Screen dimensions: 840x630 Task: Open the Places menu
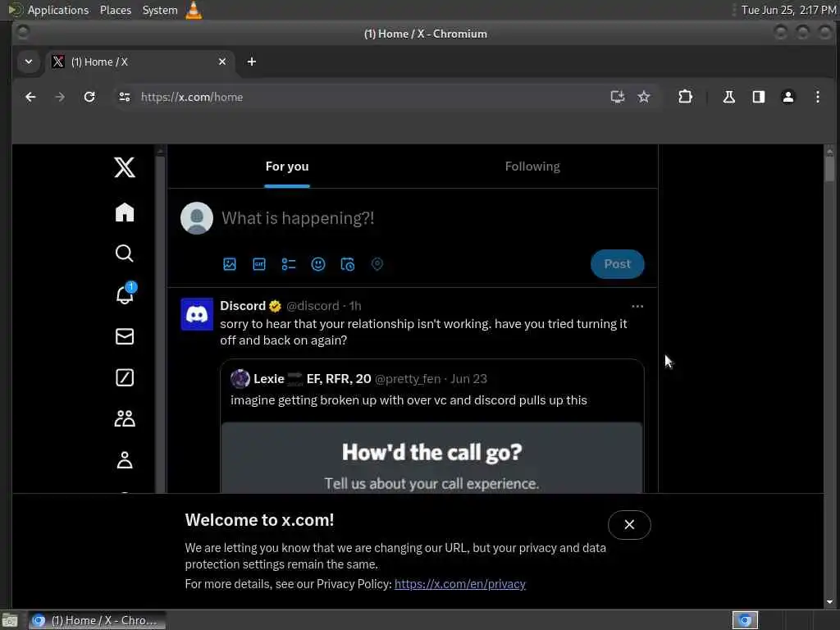[x=115, y=10]
